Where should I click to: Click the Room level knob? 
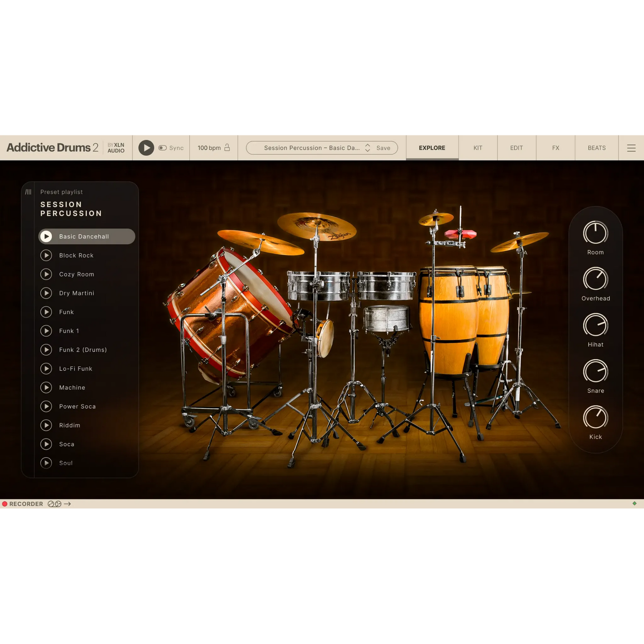click(x=595, y=233)
